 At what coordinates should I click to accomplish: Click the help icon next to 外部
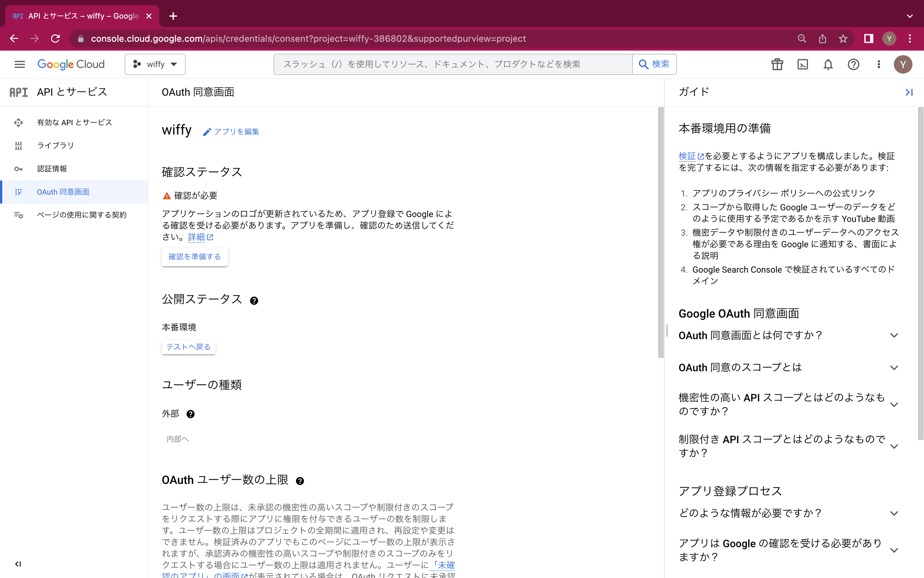coord(190,414)
